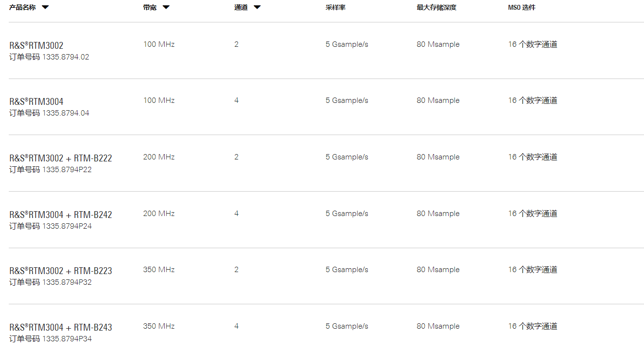This screenshot has width=644, height=355.
Task: Sort table by 通道 header
Action: [241, 7]
